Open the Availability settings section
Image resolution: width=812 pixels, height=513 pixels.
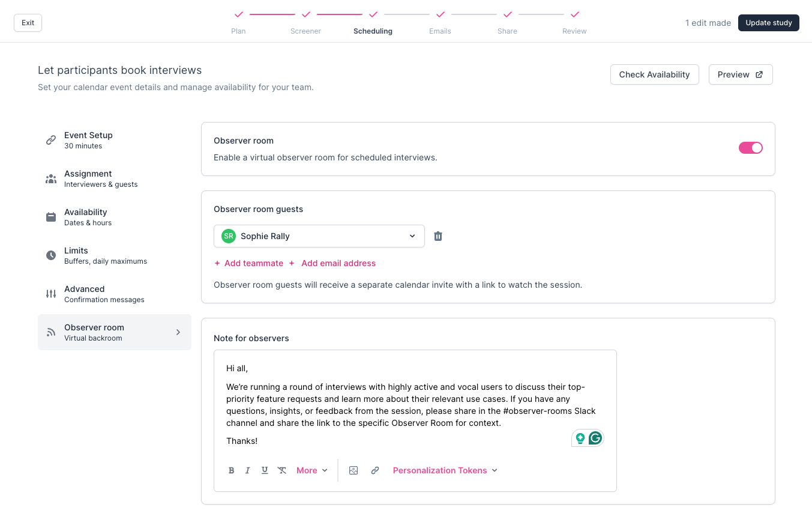pyautogui.click(x=86, y=217)
